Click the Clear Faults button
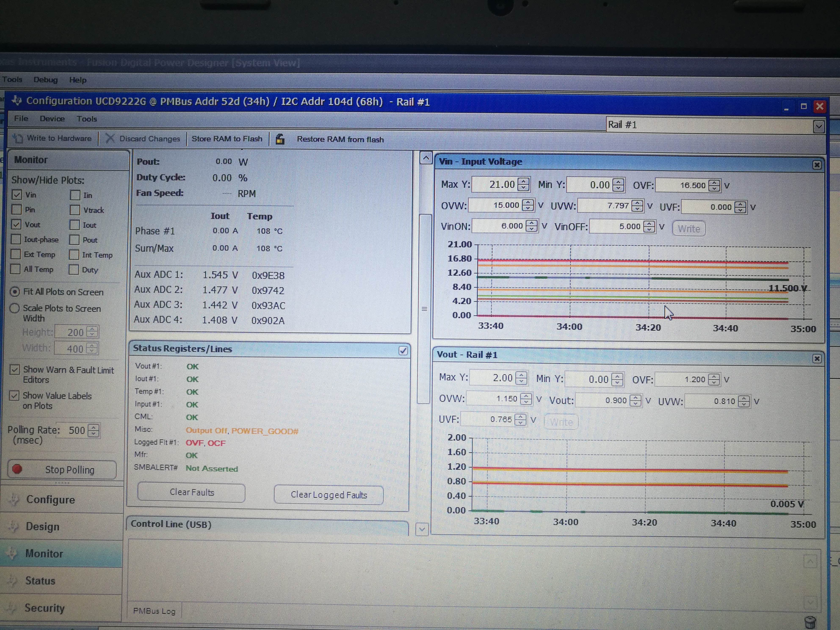 [x=191, y=492]
